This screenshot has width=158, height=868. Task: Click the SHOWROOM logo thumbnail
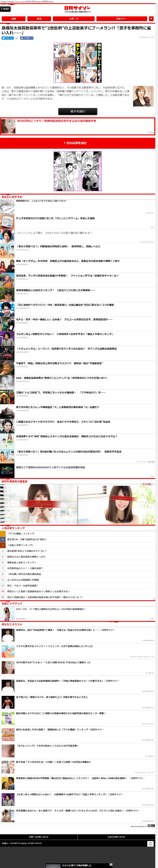pyautogui.click(x=7, y=471)
